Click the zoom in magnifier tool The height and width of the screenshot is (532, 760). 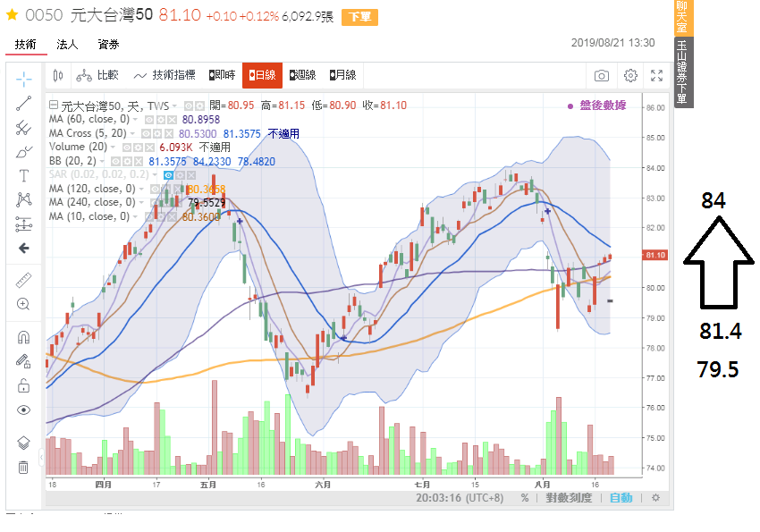pyautogui.click(x=23, y=304)
